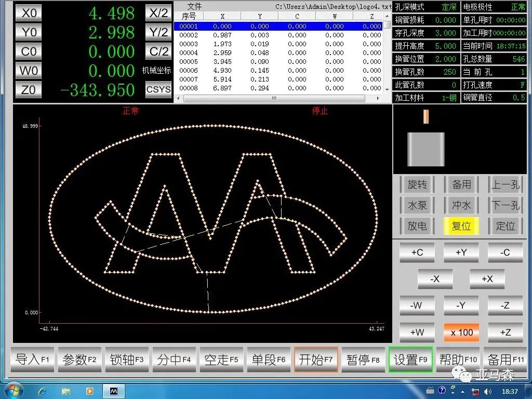The height and width of the screenshot is (399, 532).
Task: Click the table's horizontal scrollbar left arrow
Action: [x=179, y=98]
